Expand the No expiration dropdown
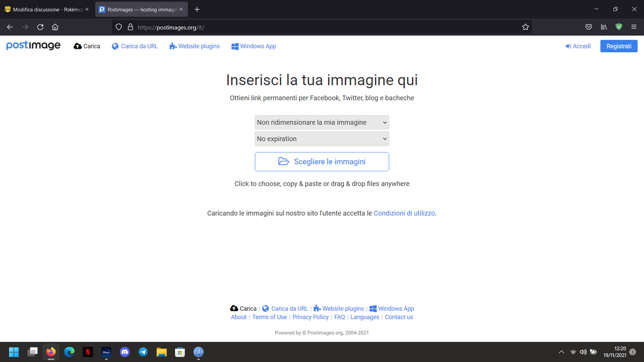This screenshot has height=362, width=644. (x=321, y=138)
